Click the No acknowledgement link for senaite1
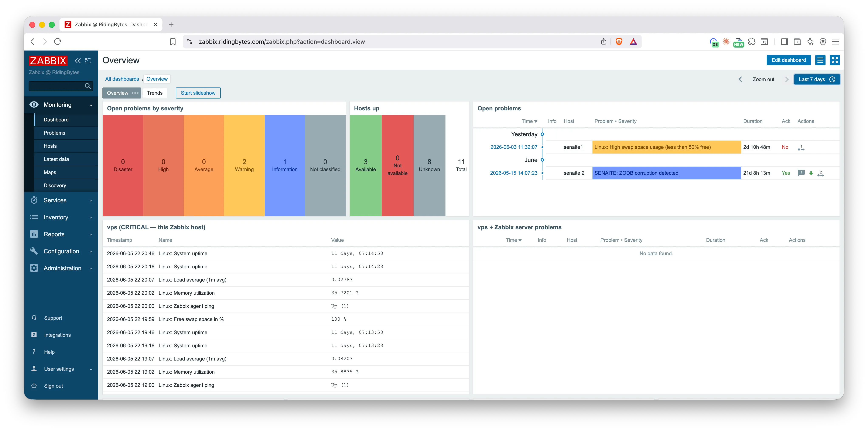 pos(785,147)
